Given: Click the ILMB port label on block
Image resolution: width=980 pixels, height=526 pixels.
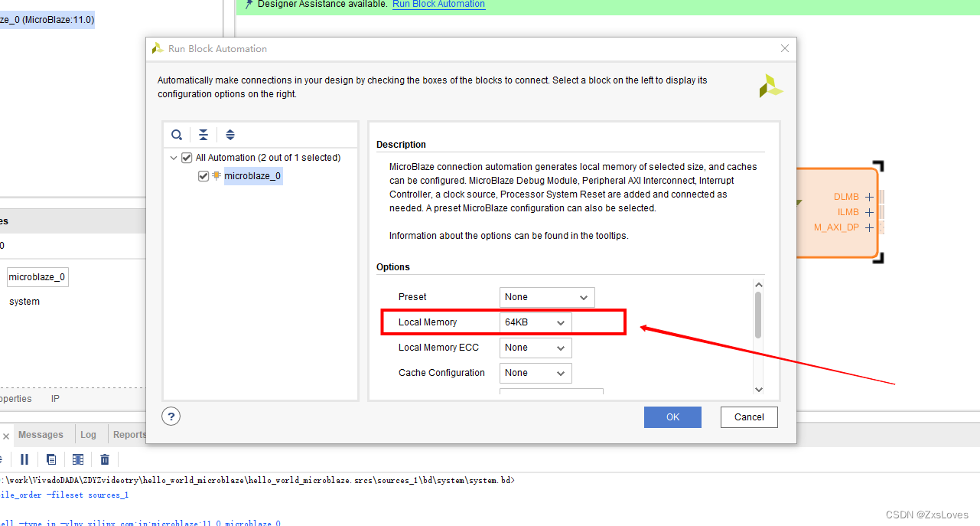Looking at the screenshot, I should click(848, 213).
